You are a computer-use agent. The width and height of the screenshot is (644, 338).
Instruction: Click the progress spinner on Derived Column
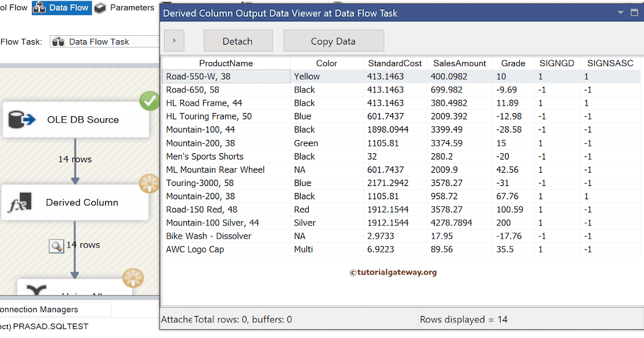pos(150,183)
